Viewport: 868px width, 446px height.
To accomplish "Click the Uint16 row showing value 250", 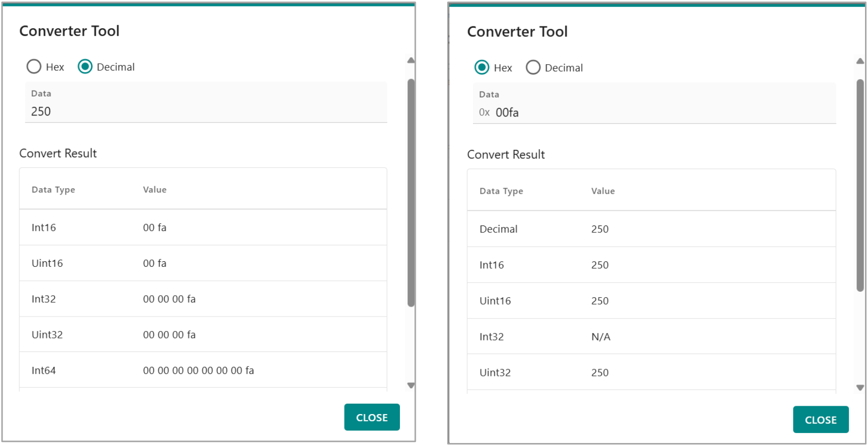I will coord(651,301).
